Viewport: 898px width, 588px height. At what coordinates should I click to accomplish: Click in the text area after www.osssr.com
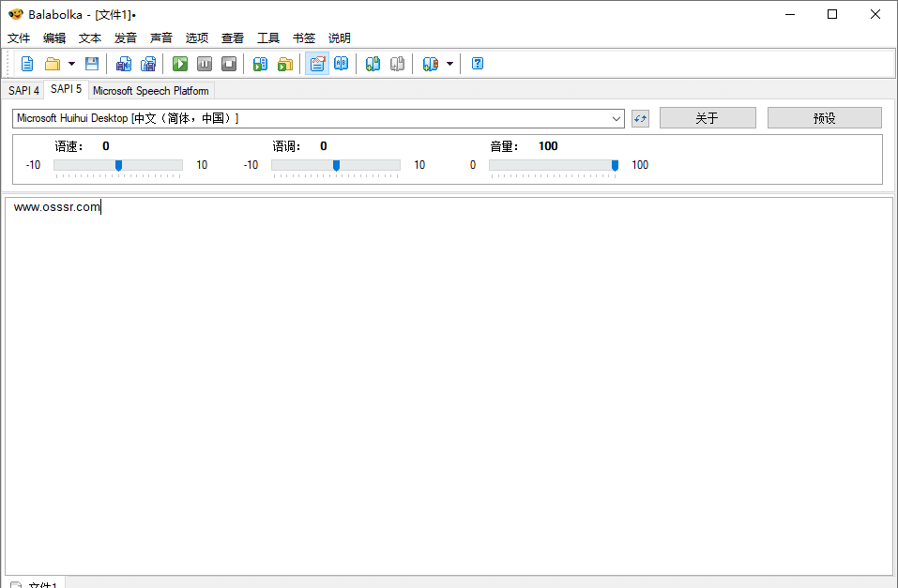(101, 207)
